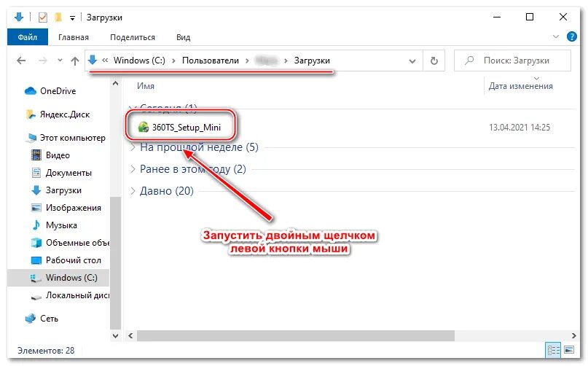Click the Сеть network icon

31,319
